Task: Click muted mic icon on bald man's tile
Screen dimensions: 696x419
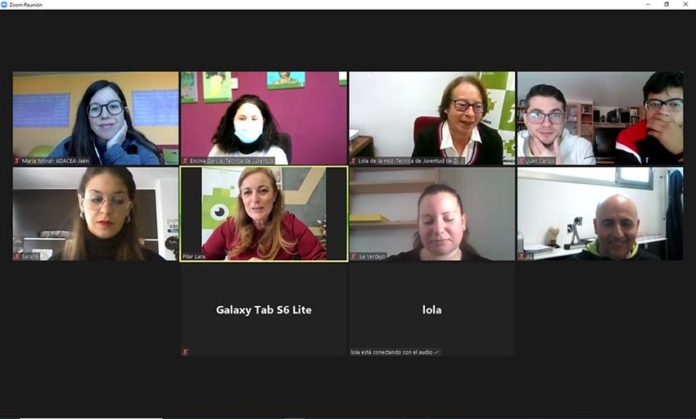Action: coord(522,256)
